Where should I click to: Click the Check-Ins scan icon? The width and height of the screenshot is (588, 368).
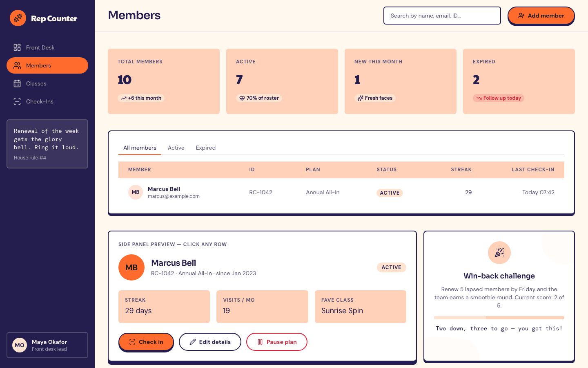point(17,101)
